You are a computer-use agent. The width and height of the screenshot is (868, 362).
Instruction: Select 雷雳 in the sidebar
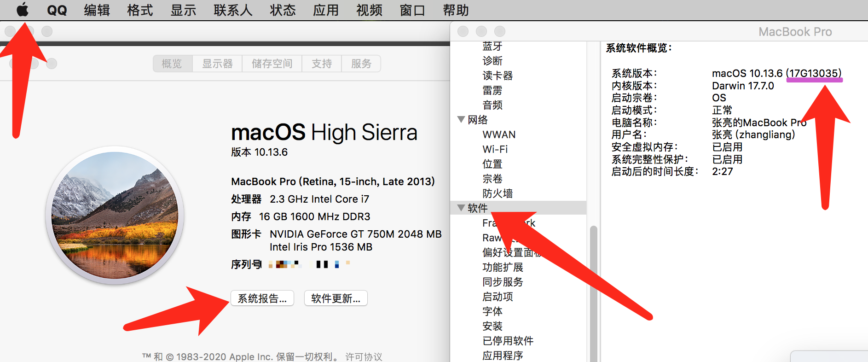[492, 90]
